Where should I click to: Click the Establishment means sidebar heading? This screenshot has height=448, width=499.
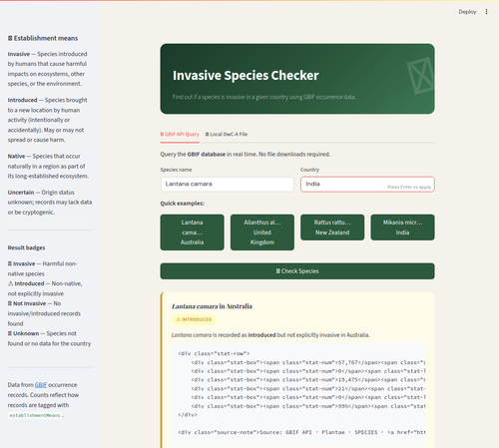click(x=43, y=38)
